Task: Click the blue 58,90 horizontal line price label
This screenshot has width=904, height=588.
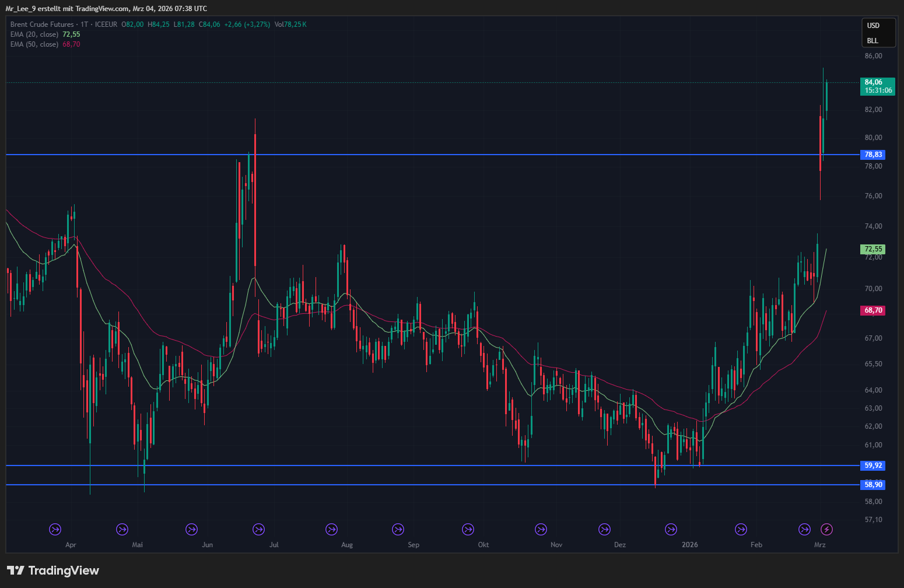Action: tap(873, 485)
